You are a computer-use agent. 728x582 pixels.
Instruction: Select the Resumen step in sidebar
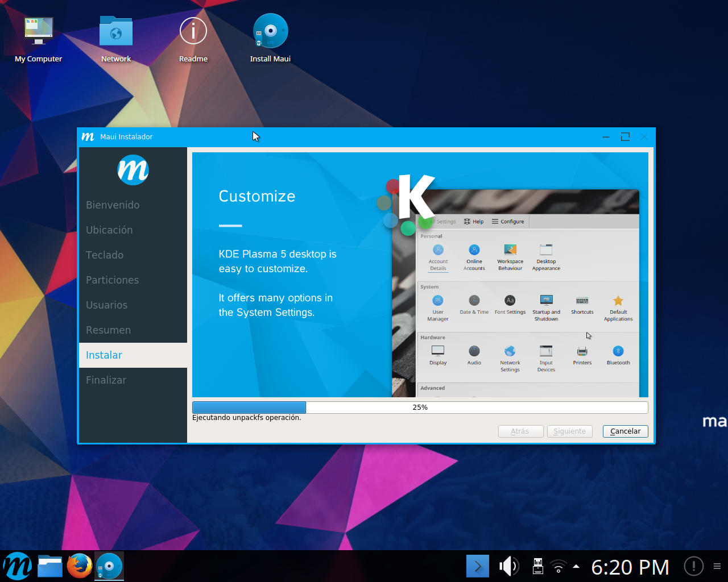point(133,330)
